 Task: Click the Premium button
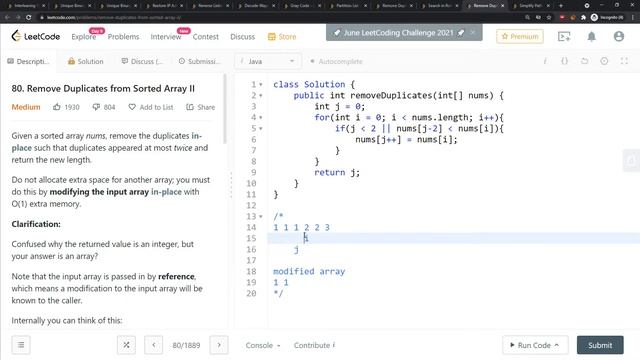520,36
